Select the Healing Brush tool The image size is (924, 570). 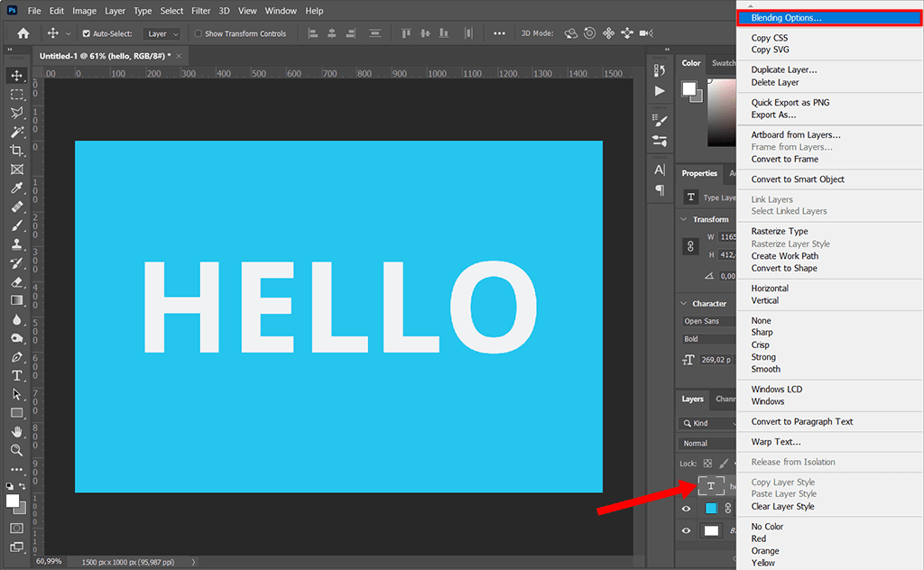coord(16,207)
